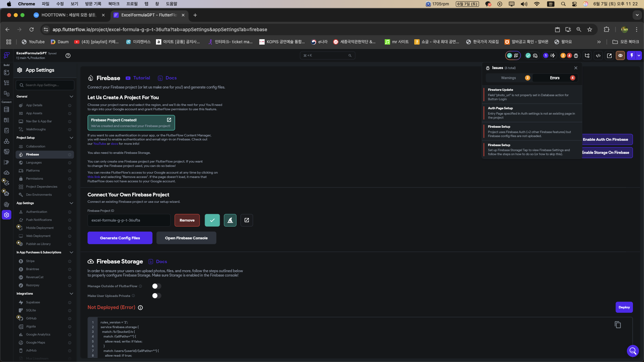Open the Firestore Update error entry
644x362 pixels.
pyautogui.click(x=532, y=95)
